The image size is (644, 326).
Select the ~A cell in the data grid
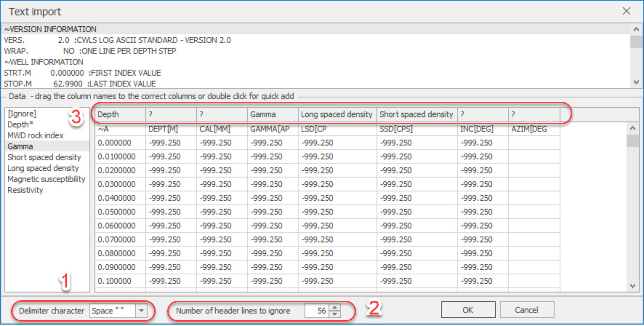pyautogui.click(x=120, y=129)
